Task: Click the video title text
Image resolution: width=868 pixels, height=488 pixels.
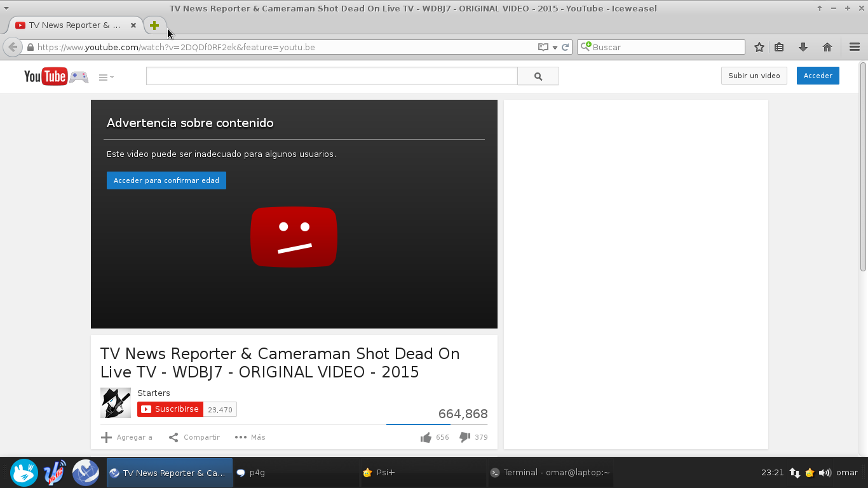Action: pyautogui.click(x=280, y=363)
